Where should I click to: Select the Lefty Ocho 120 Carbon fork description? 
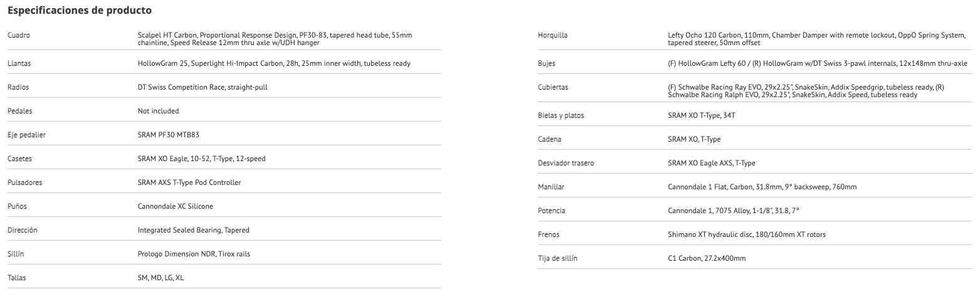pos(816,39)
